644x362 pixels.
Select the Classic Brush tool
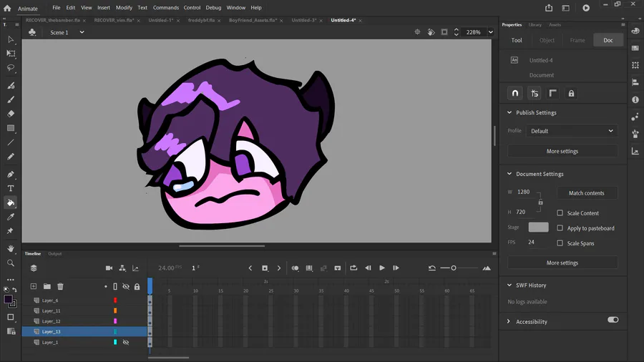coord(11,99)
